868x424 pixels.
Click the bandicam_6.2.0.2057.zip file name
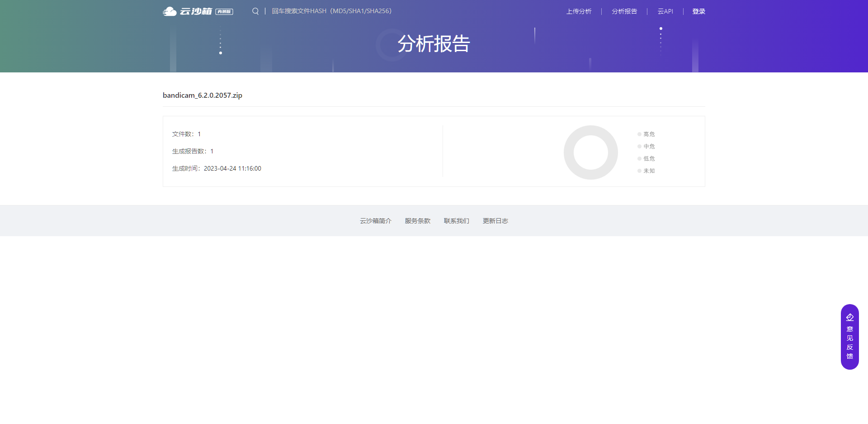pos(203,95)
